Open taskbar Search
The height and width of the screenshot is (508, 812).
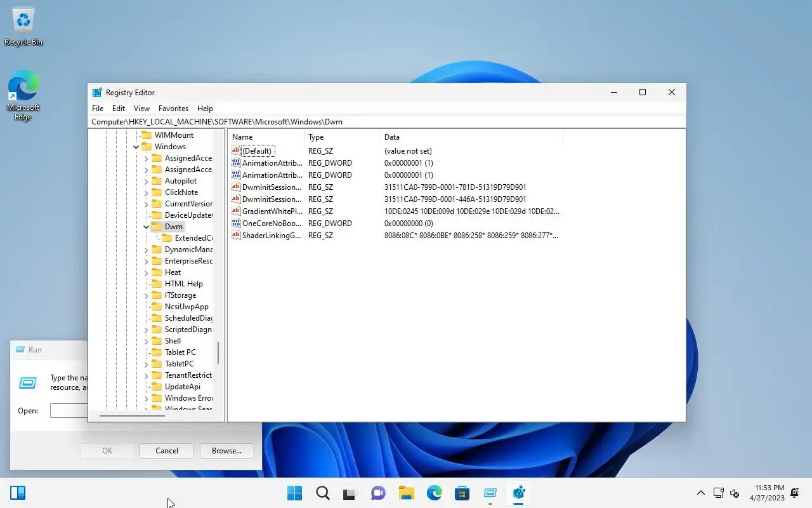pos(323,493)
